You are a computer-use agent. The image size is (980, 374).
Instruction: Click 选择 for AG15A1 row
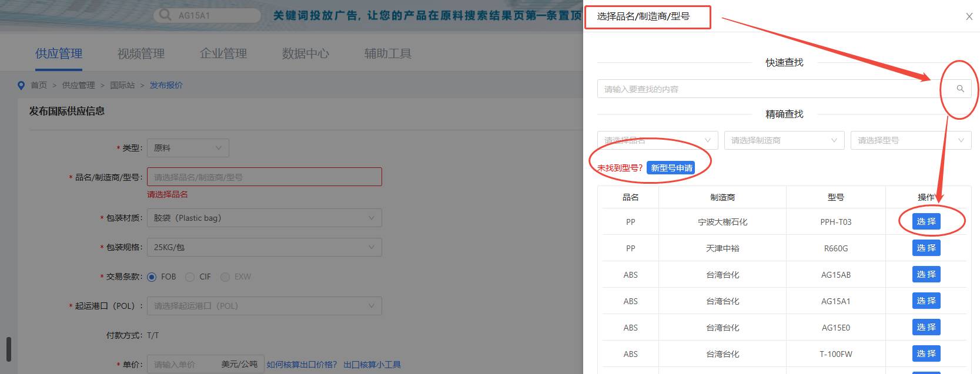[927, 301]
